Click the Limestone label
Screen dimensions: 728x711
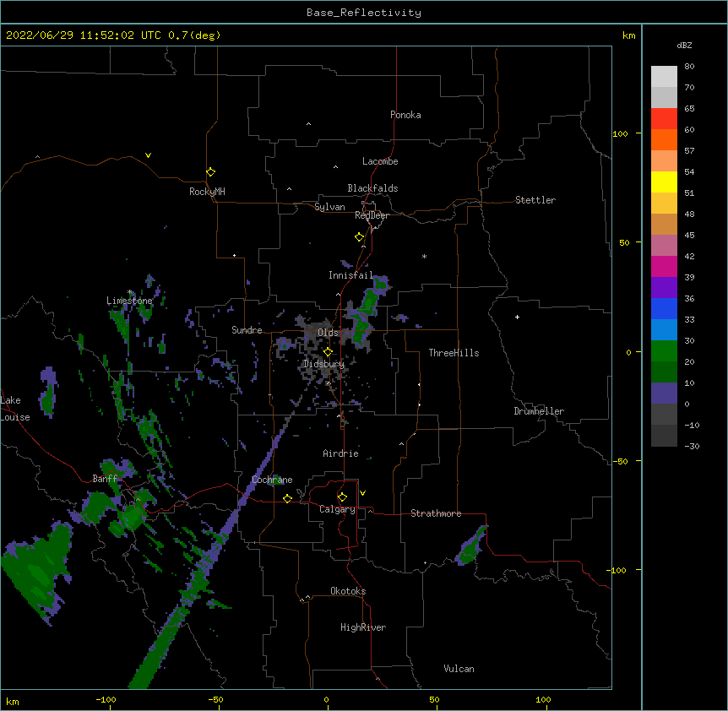tap(129, 301)
